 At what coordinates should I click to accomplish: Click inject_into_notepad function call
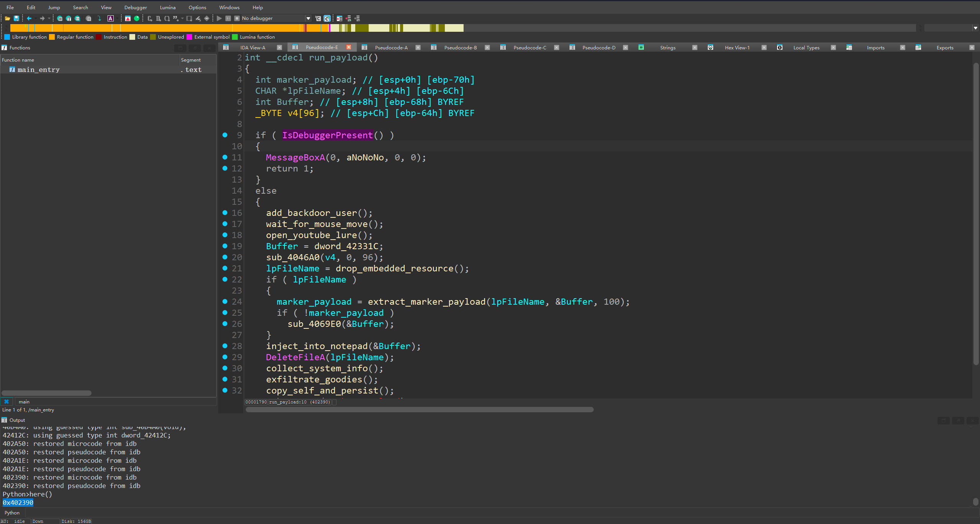[x=317, y=346]
